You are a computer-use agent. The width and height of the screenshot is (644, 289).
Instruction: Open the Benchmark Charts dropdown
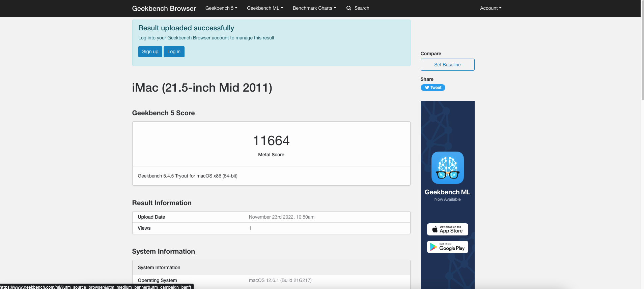tap(314, 8)
